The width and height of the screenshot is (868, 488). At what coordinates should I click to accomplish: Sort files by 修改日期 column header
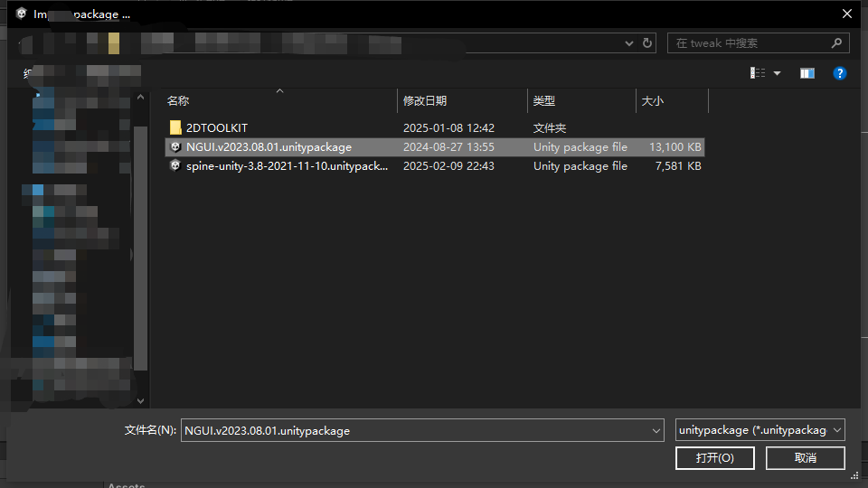[425, 100]
